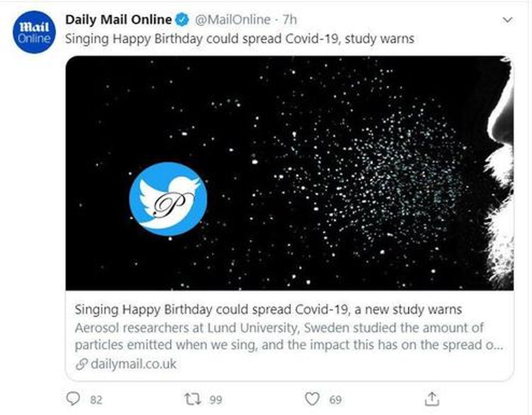Click the retweet count 99
Screen dimensions: 532x415
pyautogui.click(x=215, y=400)
